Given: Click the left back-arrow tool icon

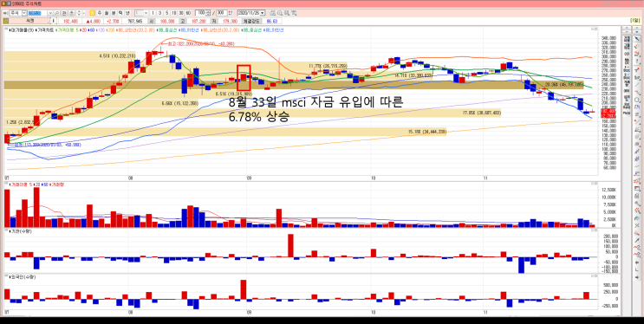Looking at the screenshot, I should 637,262.
